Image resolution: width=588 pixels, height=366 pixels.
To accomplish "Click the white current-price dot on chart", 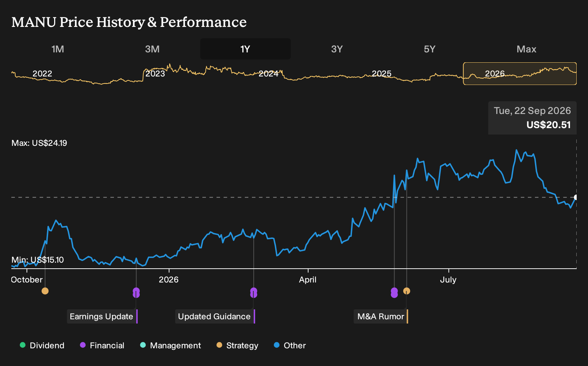I will point(576,197).
